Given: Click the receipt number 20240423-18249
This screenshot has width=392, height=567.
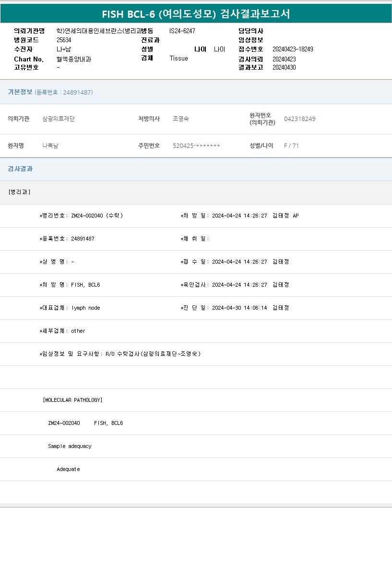Looking at the screenshot, I should tap(293, 49).
